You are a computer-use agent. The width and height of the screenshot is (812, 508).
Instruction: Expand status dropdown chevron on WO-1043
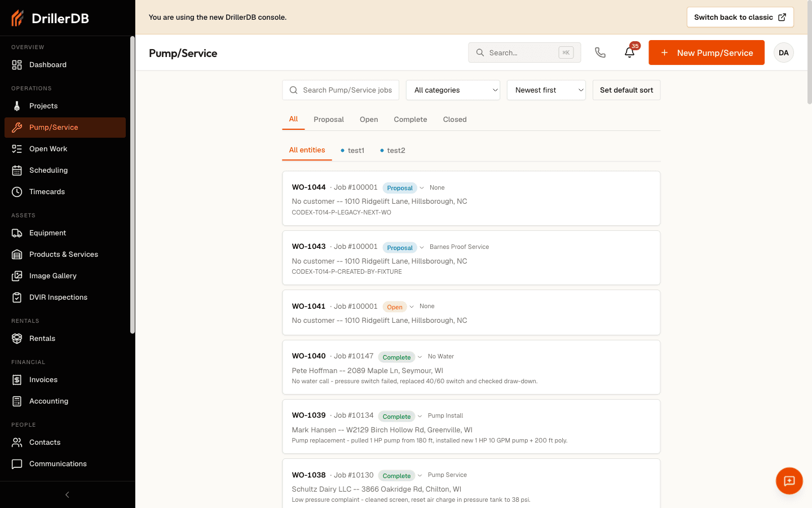click(x=422, y=247)
